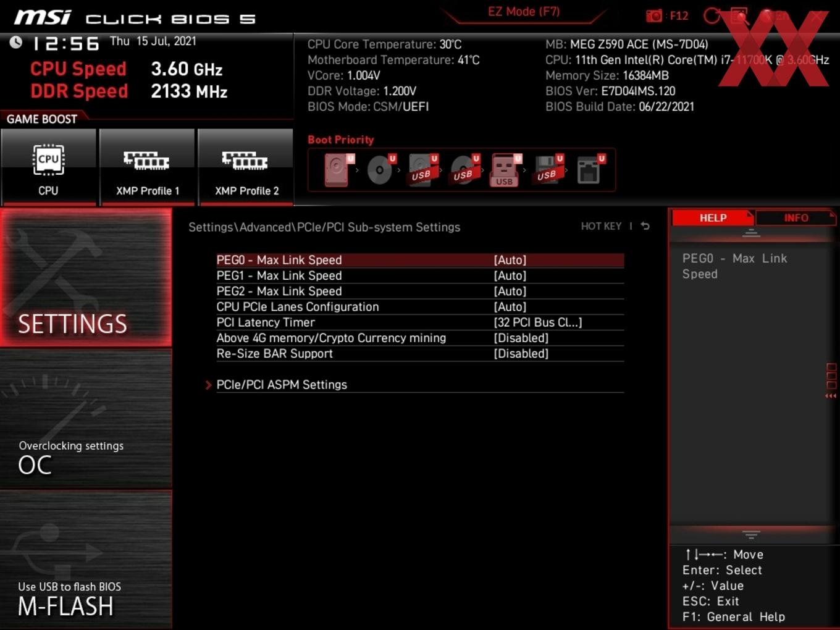Enable XMP Profile 1
840x630 pixels.
147,167
